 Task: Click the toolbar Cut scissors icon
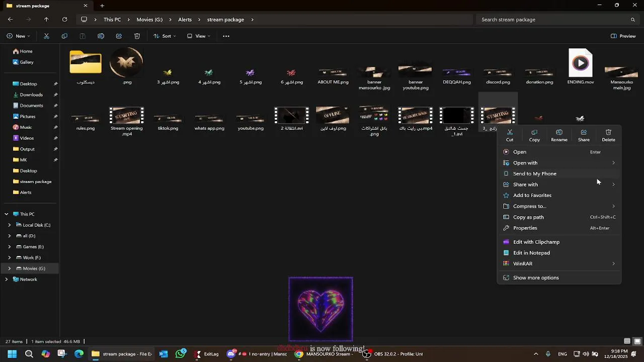tap(46, 36)
